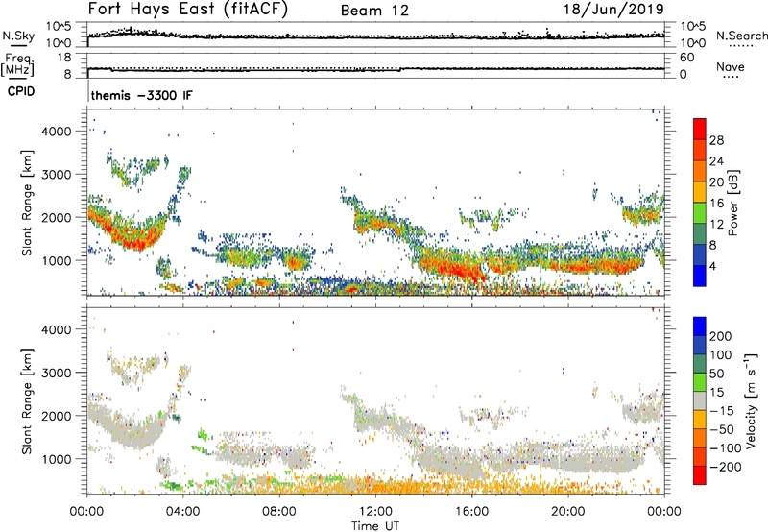768x532 pixels.
Task: Click the '1000' tick of the velocity panel
Action: coord(57,459)
